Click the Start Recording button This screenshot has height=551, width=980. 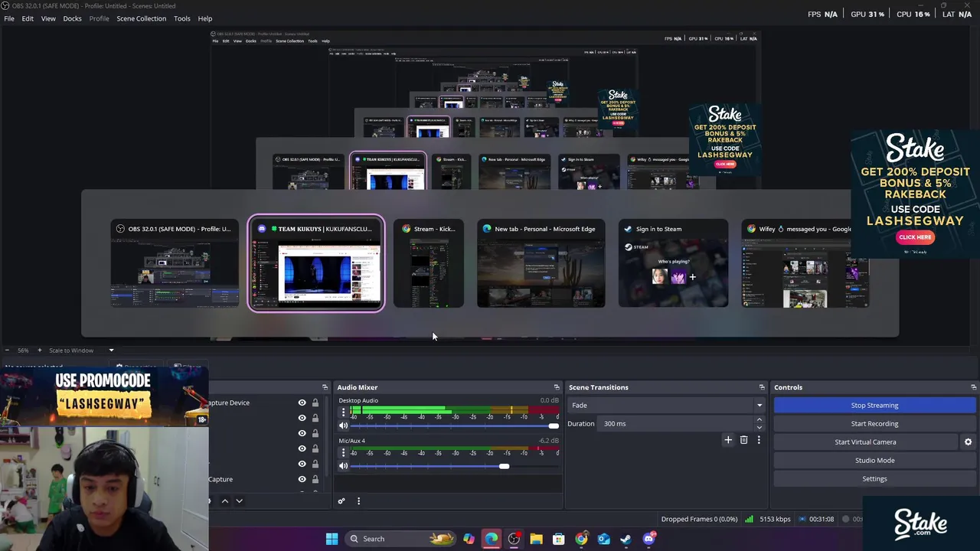point(874,424)
